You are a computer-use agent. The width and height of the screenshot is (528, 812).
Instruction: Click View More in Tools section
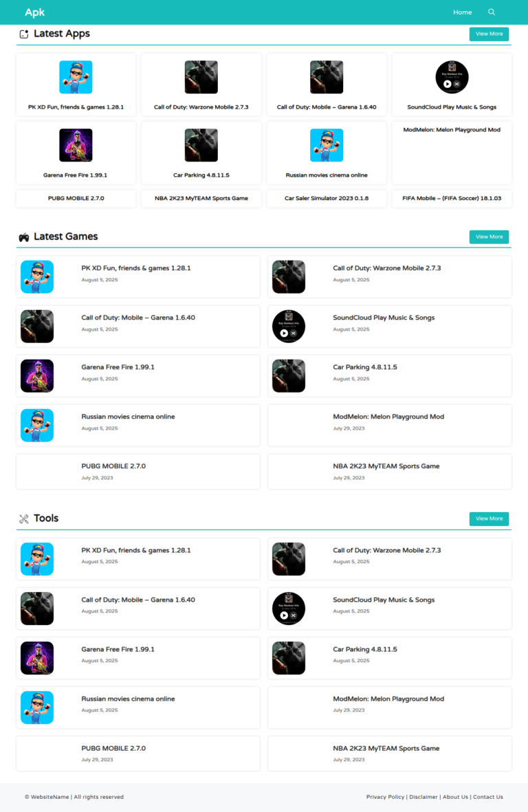click(x=489, y=519)
